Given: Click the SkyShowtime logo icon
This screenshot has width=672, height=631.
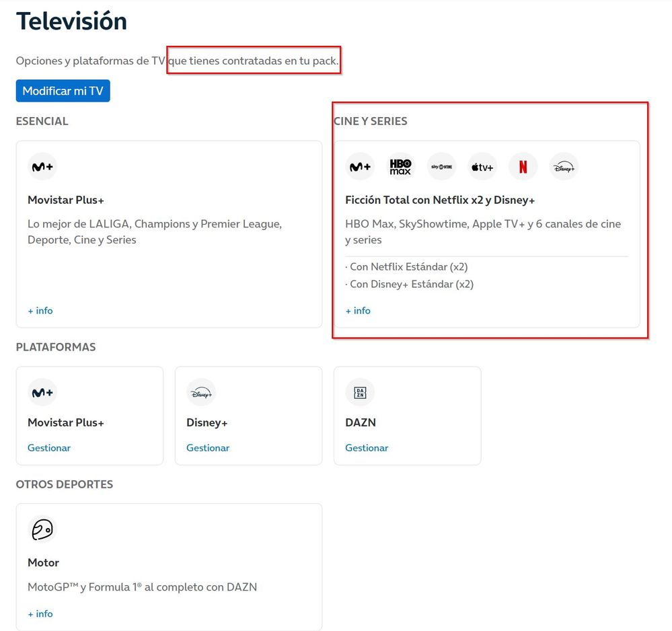Looking at the screenshot, I should click(x=441, y=167).
